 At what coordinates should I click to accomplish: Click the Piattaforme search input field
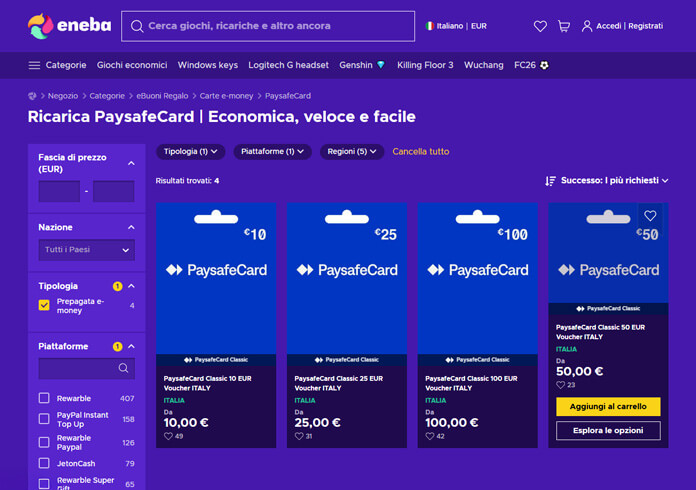(x=87, y=368)
